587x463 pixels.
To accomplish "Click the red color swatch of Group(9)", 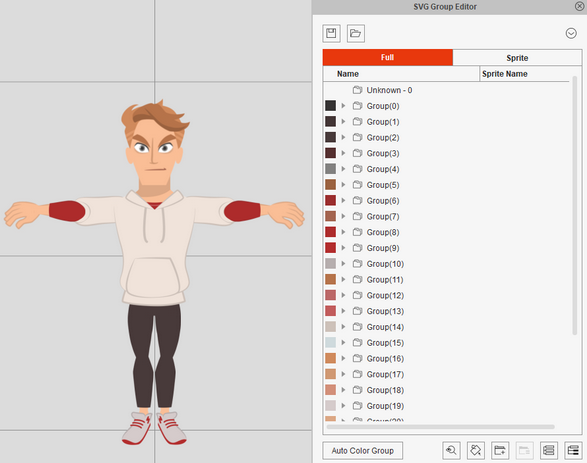I will [x=331, y=247].
